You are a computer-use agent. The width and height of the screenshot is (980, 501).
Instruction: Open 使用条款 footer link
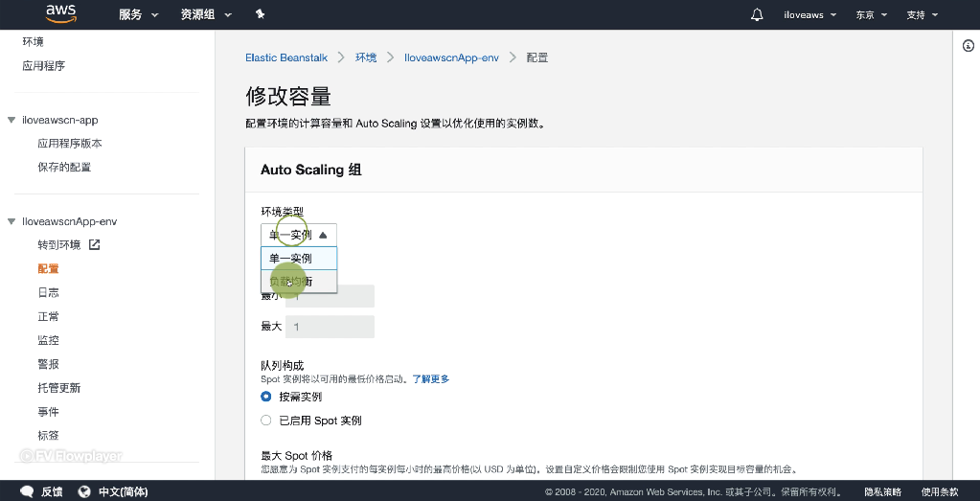click(x=940, y=491)
